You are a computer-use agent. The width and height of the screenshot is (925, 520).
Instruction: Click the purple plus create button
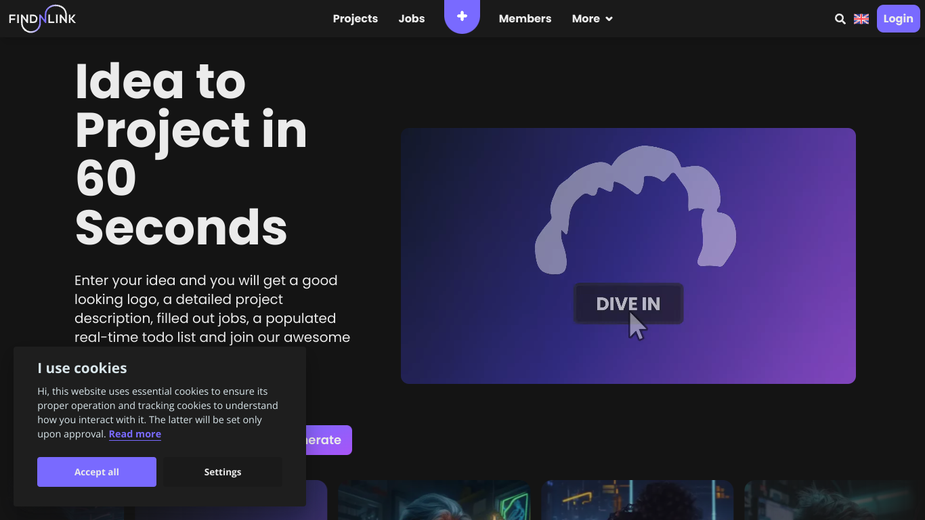tap(462, 17)
